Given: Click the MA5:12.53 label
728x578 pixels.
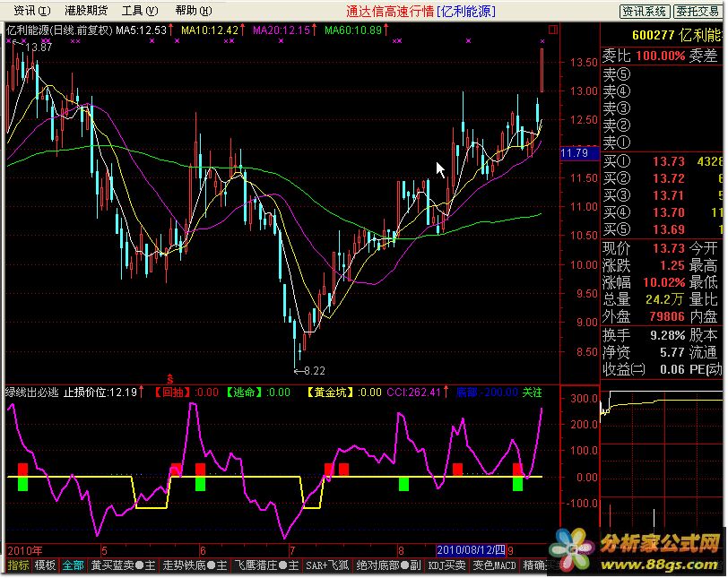Looking at the screenshot, I should (141, 30).
